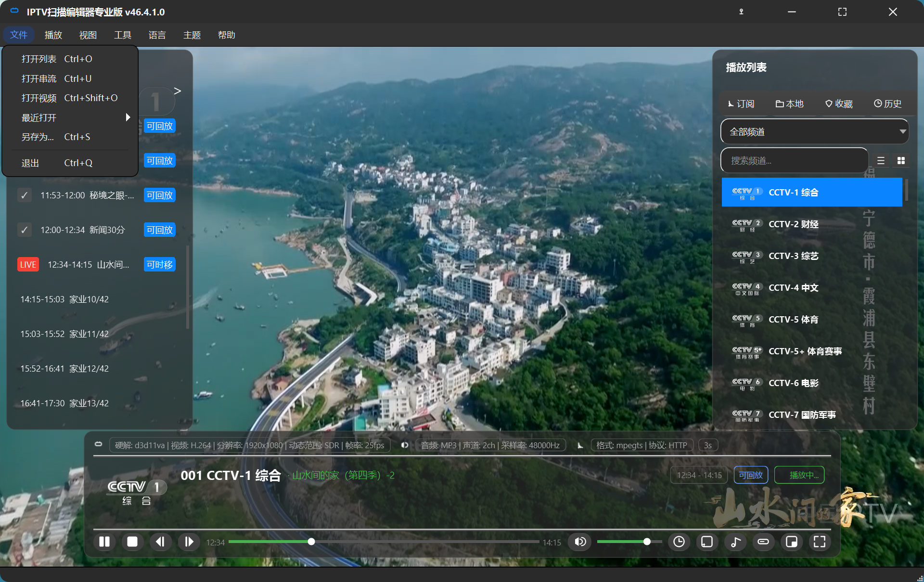Open the clock timer icon in the control bar
This screenshot has width=924, height=582.
679,542
